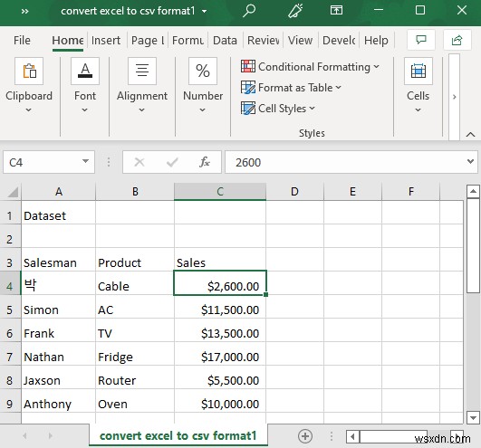Open the Font group icon

(x=85, y=71)
